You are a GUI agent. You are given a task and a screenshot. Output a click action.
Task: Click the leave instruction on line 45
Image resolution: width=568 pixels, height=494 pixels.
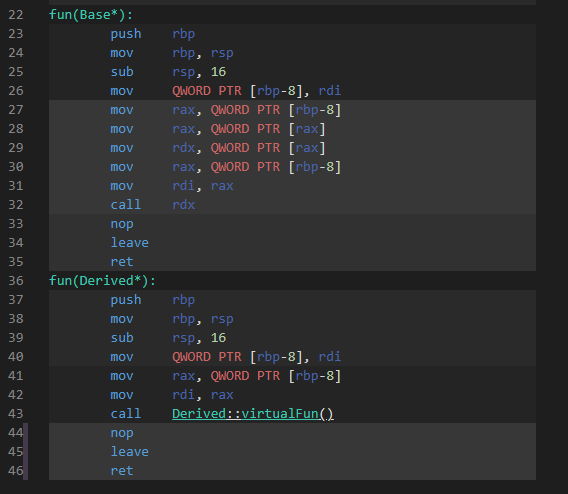pos(129,452)
